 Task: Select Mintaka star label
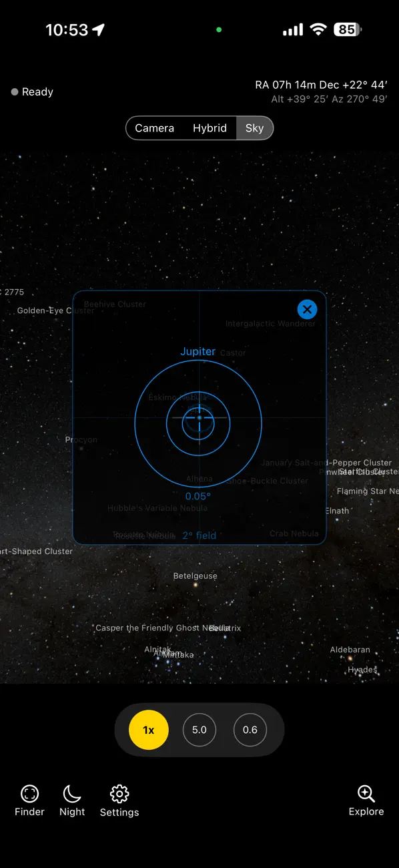click(178, 655)
